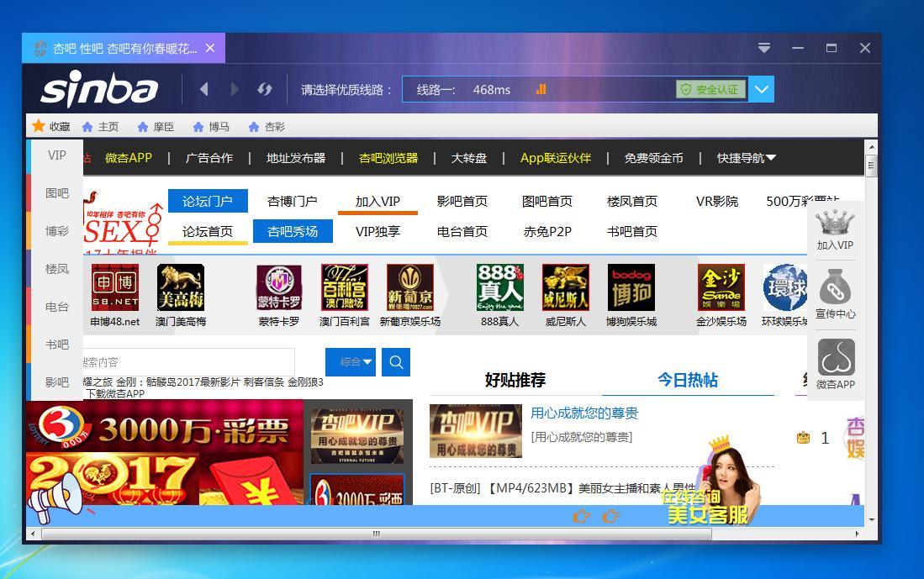
Task: Click the 澳门美高梅 lion icon
Action: point(180,287)
